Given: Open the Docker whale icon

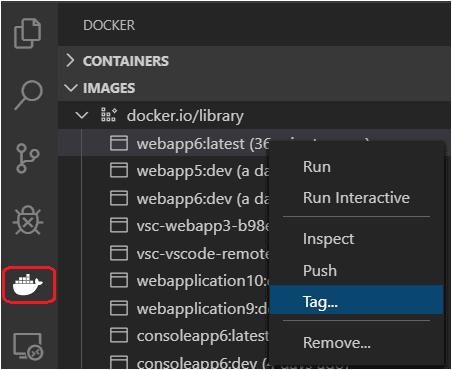Looking at the screenshot, I should (x=28, y=285).
